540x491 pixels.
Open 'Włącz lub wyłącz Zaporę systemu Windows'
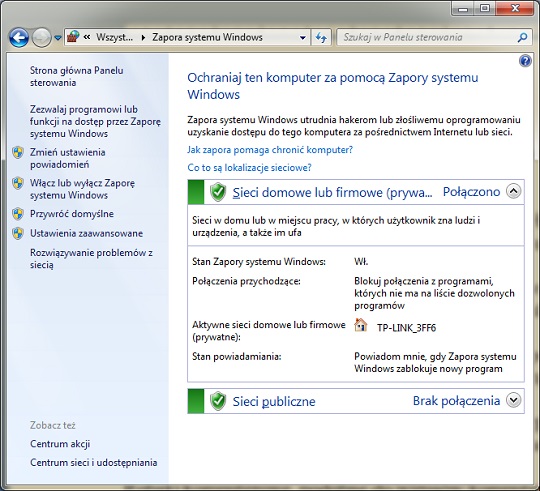(82, 189)
